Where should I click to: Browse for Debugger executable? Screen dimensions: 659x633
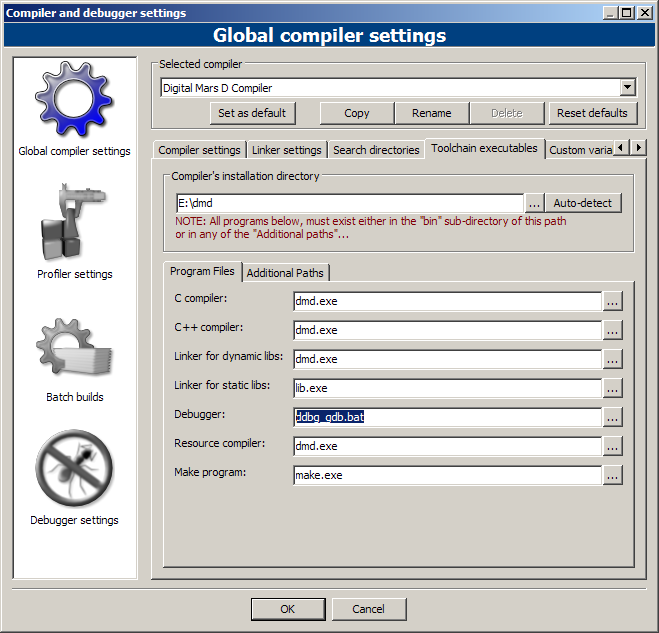tap(612, 417)
